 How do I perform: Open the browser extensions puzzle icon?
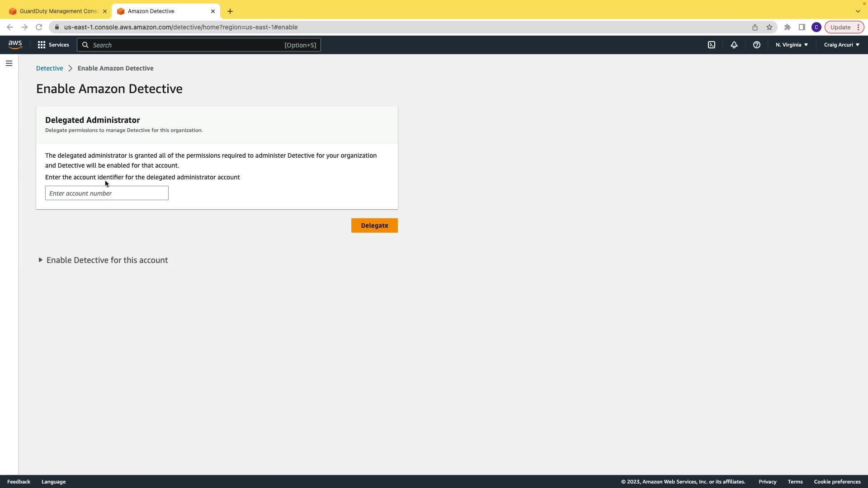(x=788, y=27)
